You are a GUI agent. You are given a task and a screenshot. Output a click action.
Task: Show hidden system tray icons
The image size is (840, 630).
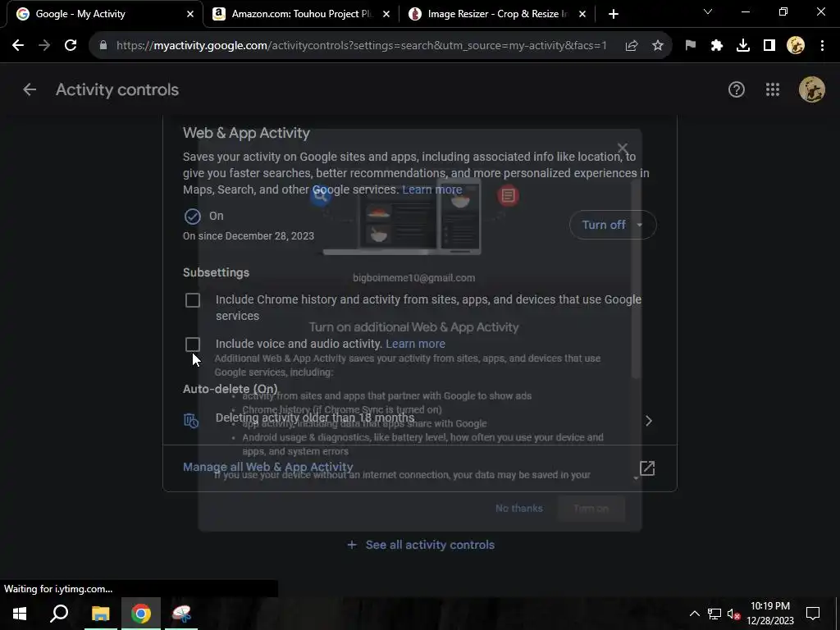(x=694, y=614)
